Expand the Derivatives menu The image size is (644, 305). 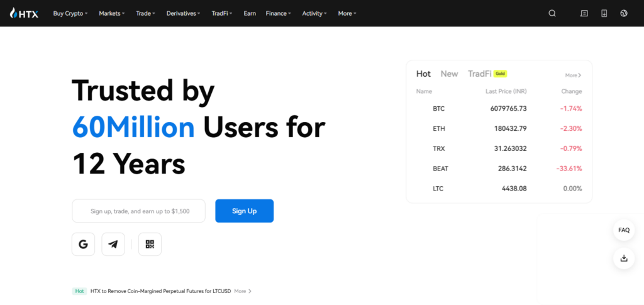tap(183, 14)
